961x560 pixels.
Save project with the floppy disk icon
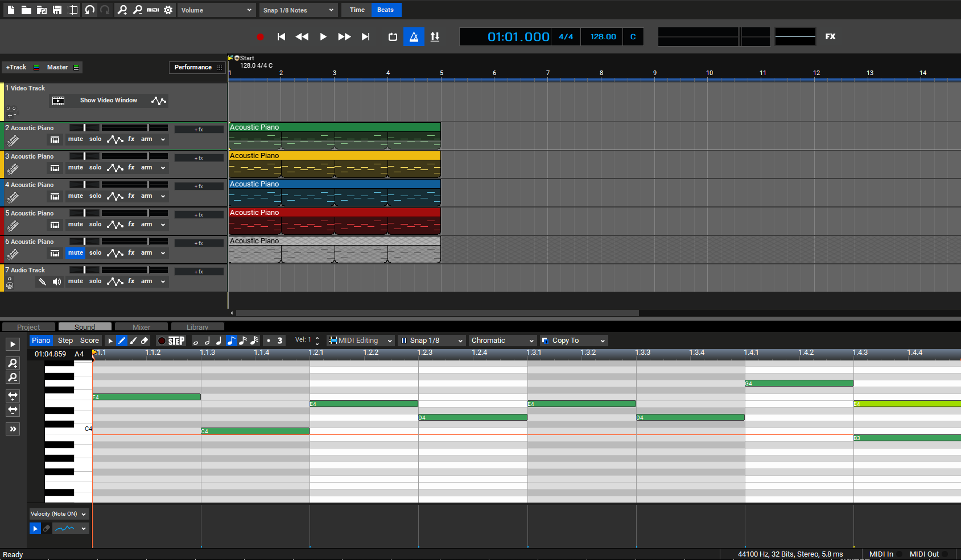pos(57,10)
